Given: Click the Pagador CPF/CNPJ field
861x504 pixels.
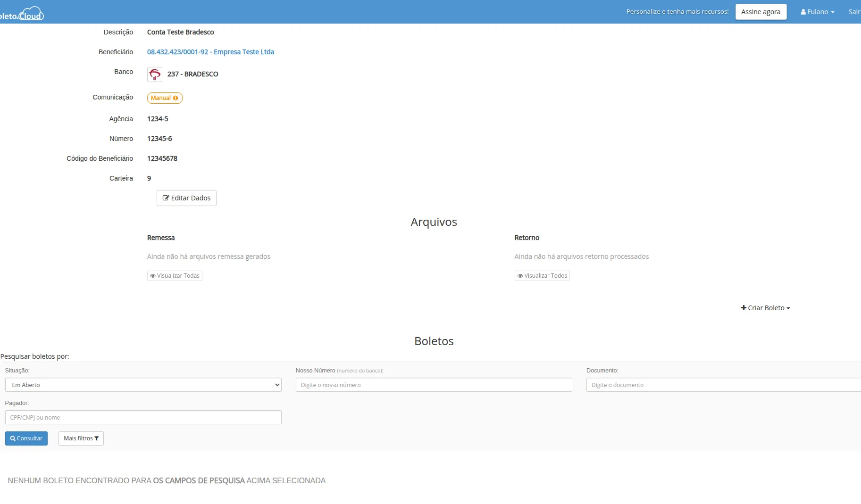Looking at the screenshot, I should [143, 417].
